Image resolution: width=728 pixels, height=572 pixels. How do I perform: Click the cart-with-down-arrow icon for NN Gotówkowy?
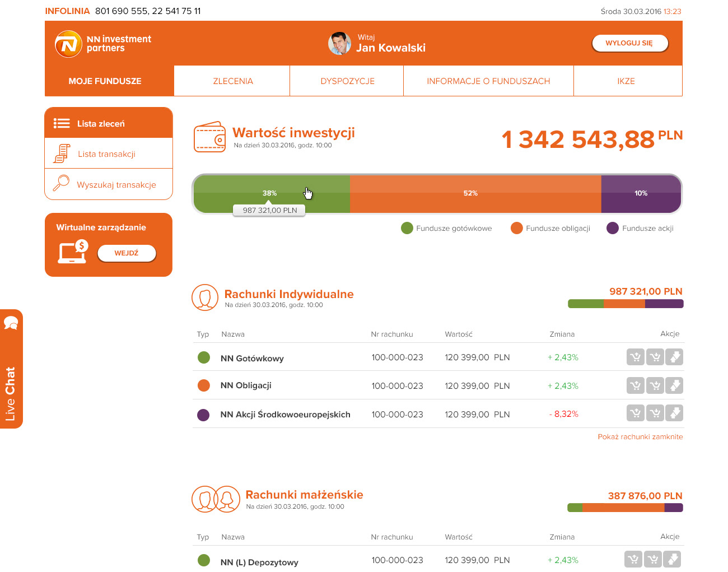[x=655, y=357]
